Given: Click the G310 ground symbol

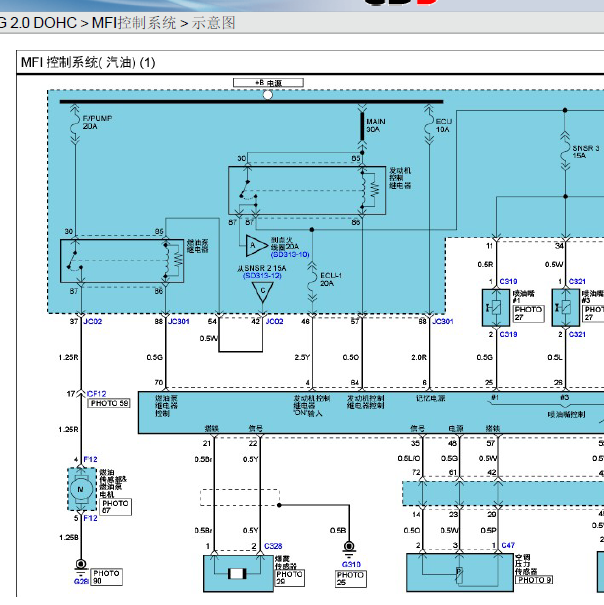Looking at the screenshot, I should pyautogui.click(x=349, y=550).
